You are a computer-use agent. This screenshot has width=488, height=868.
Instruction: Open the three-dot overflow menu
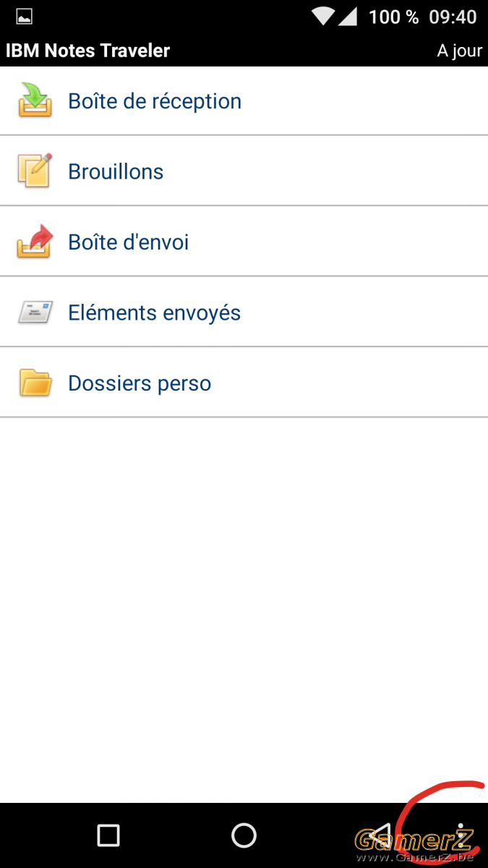pyautogui.click(x=460, y=835)
